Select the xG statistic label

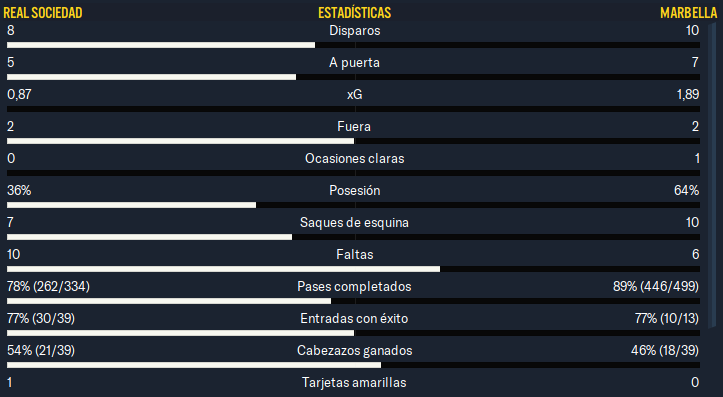point(355,95)
